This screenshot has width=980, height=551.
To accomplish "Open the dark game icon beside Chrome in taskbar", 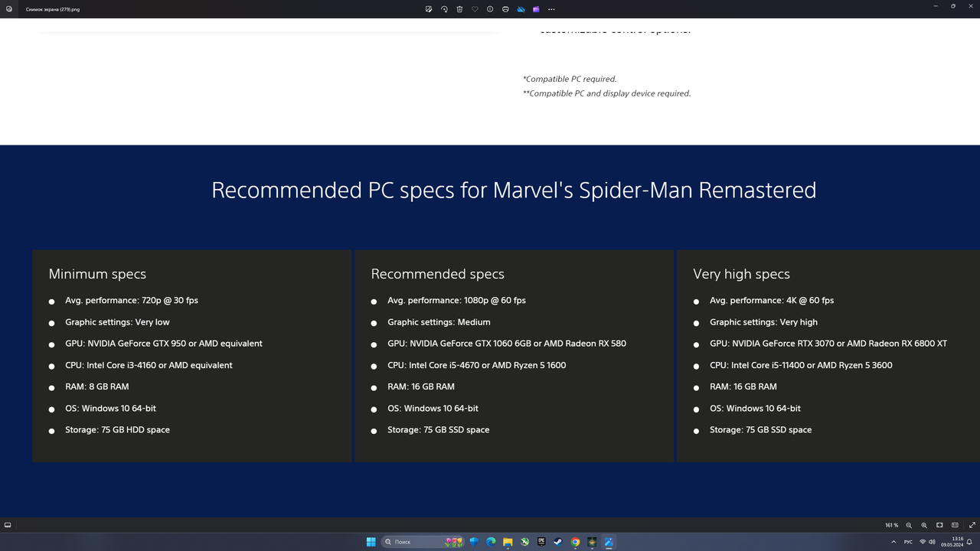I will click(592, 542).
